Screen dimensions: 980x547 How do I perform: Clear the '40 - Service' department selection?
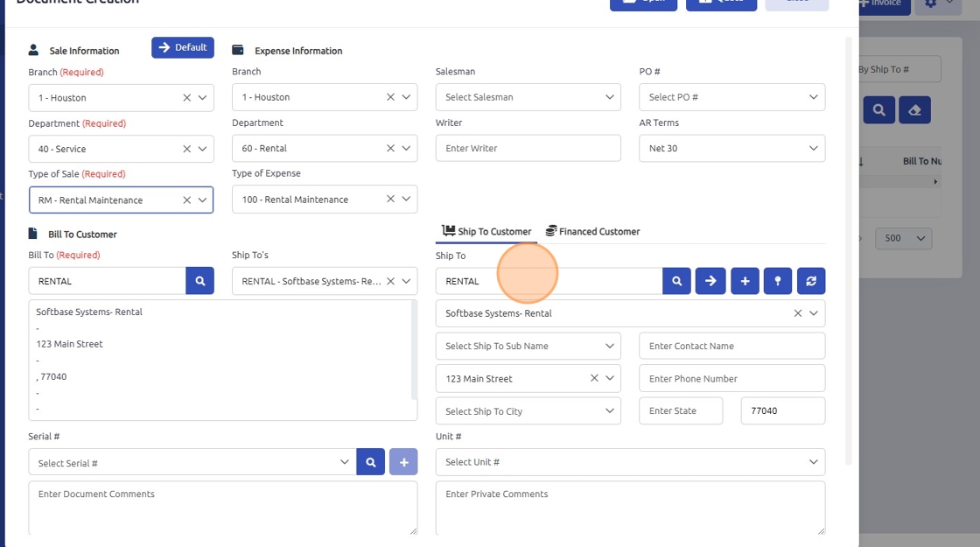[187, 149]
